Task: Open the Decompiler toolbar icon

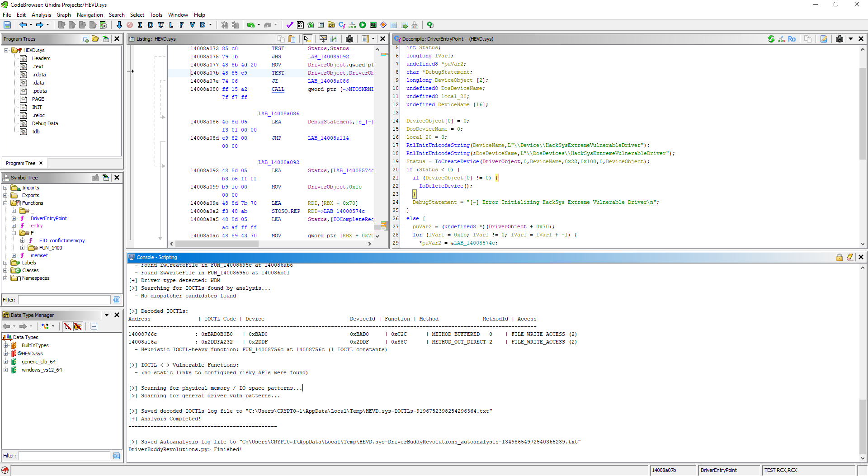Action: tap(342, 25)
